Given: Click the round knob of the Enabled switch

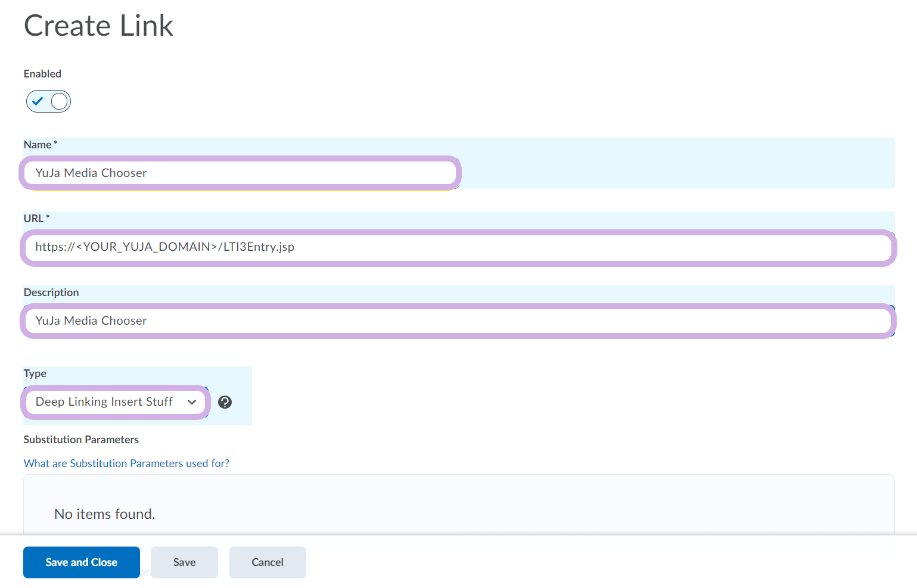Looking at the screenshot, I should [x=59, y=101].
